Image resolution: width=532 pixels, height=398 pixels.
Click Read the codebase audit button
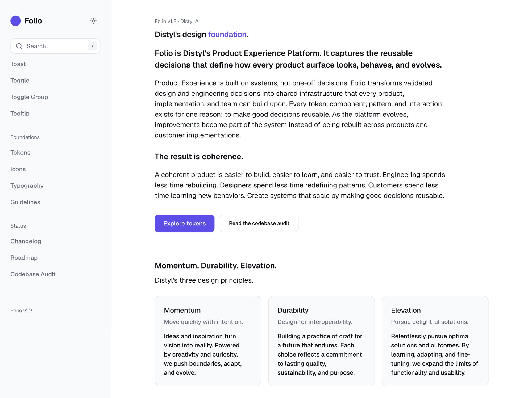[x=259, y=223]
